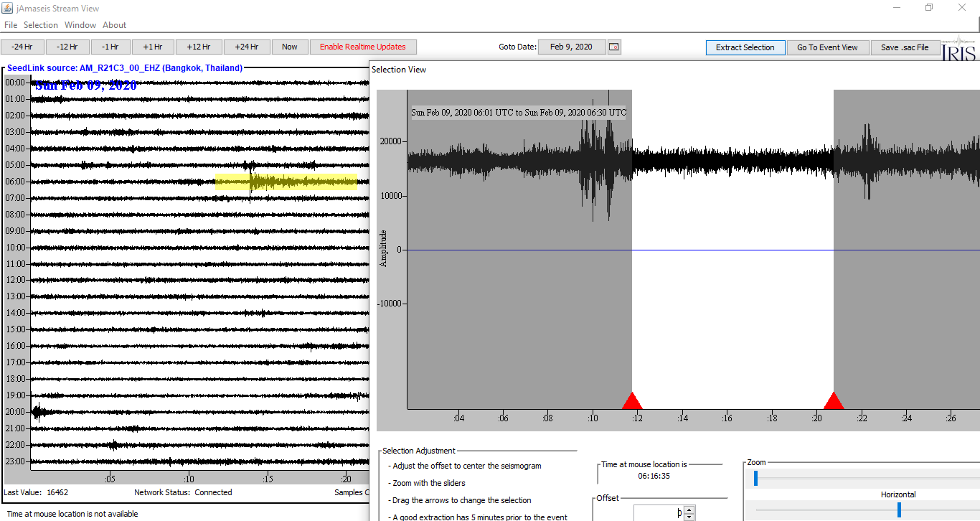Adjust the Zoom slider thumb
The height and width of the screenshot is (521, 980).
[755, 479]
